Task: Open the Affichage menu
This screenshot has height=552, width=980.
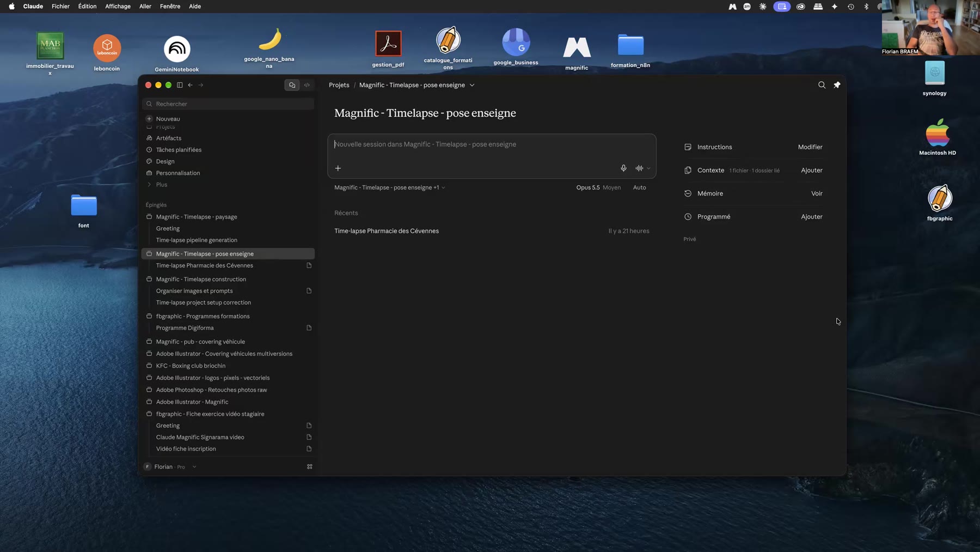Action: pyautogui.click(x=118, y=7)
